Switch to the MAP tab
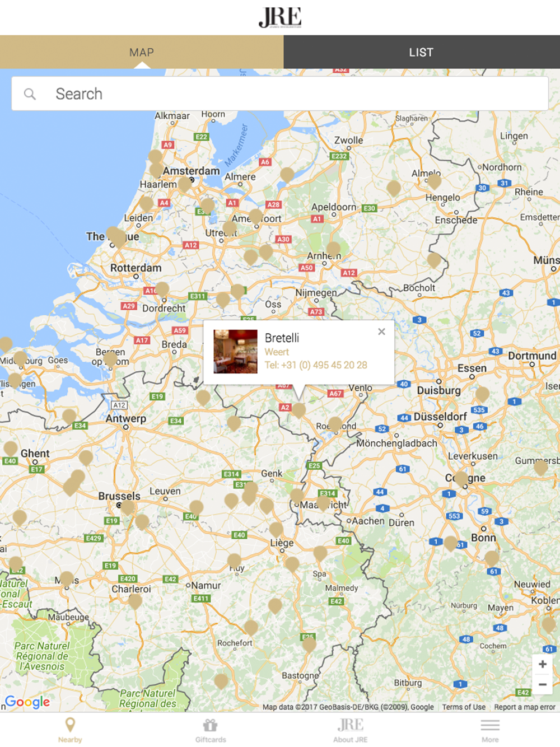This screenshot has height=747, width=560. pyautogui.click(x=142, y=52)
